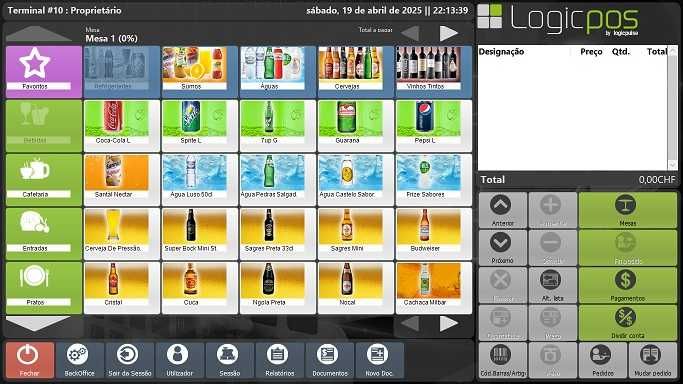Open the Favoritos category

pos(44,72)
